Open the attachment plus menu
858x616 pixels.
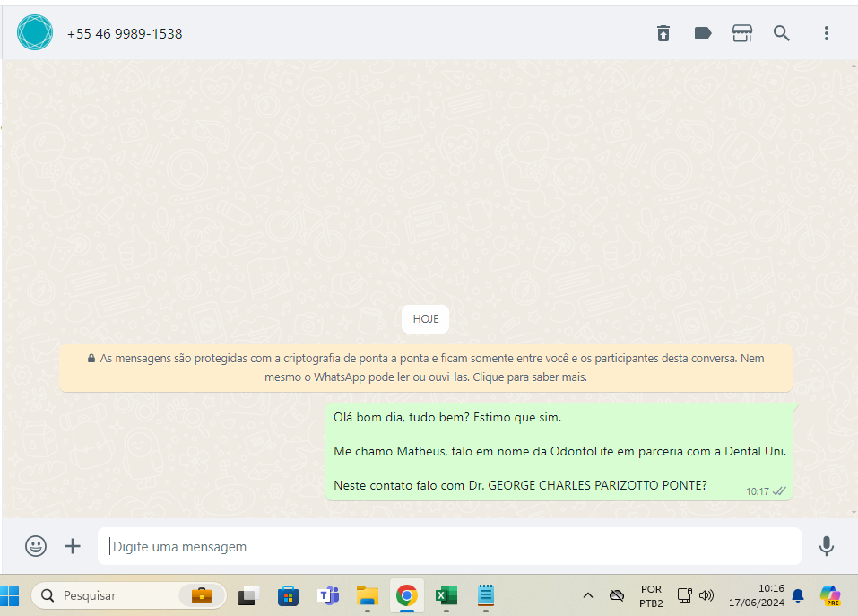coord(73,546)
